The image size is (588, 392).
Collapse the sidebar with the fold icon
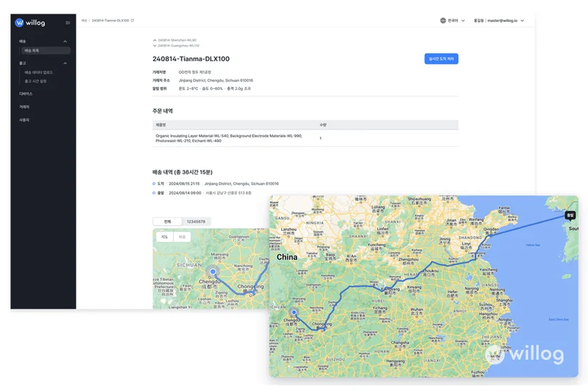click(x=68, y=23)
